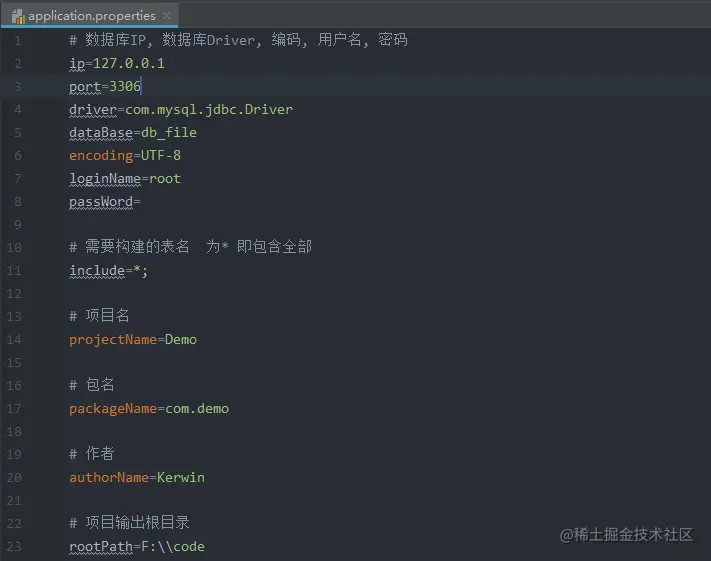Close the application.properties tab

[x=166, y=15]
